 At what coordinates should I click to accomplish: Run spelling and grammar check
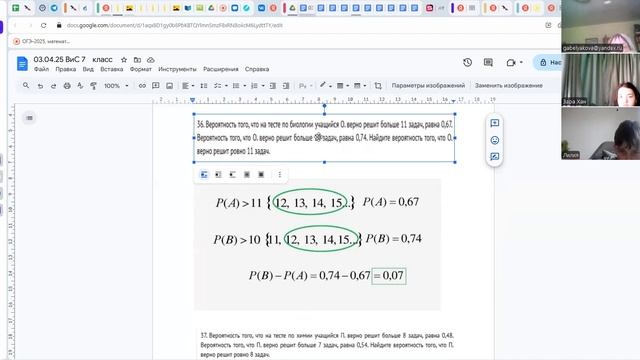click(x=80, y=86)
